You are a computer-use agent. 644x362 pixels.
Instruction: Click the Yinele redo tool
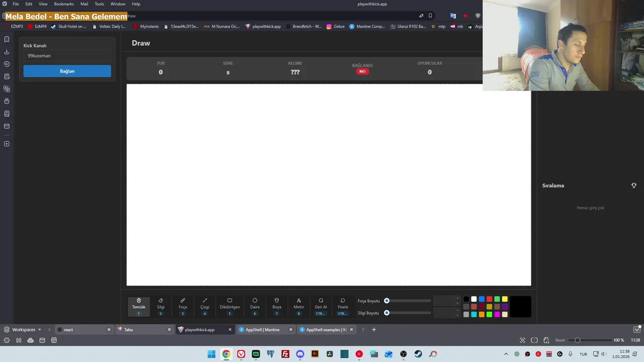click(343, 307)
